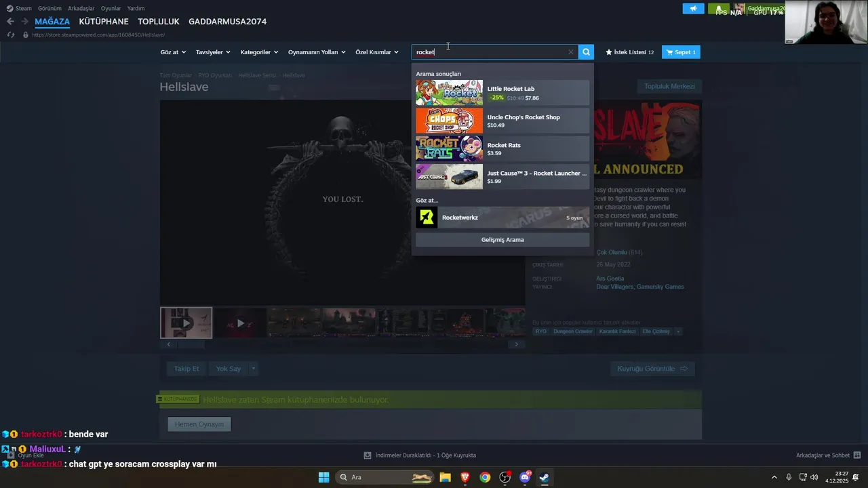Go forward with the Steam forward arrow
The height and width of the screenshot is (488, 868).
pos(25,22)
